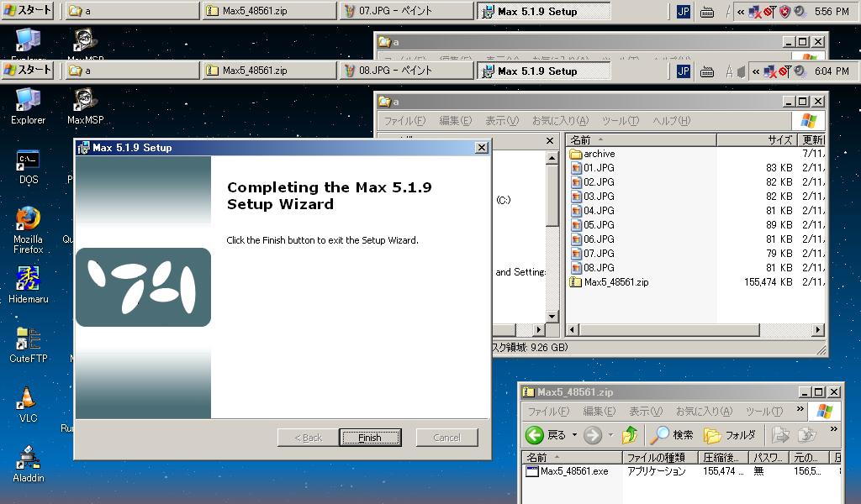
Task: Open 表示(V) menu in the zip window
Action: (646, 412)
